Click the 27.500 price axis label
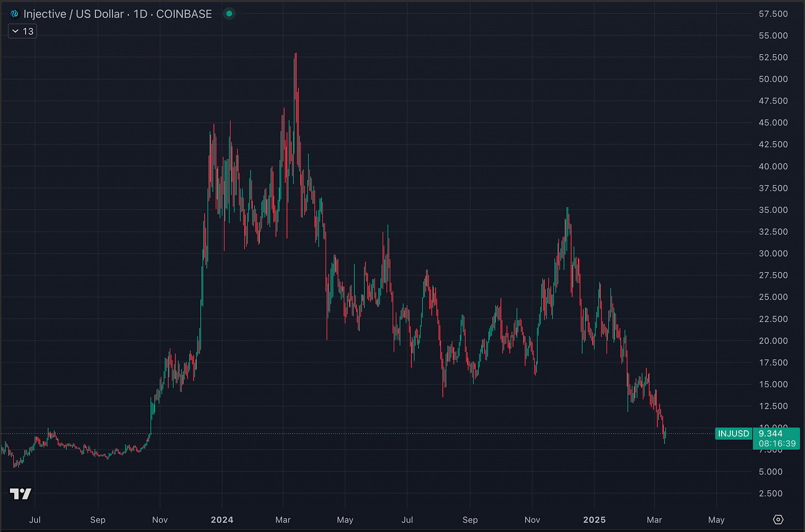Screen dimensions: 805x532 (x=773, y=275)
